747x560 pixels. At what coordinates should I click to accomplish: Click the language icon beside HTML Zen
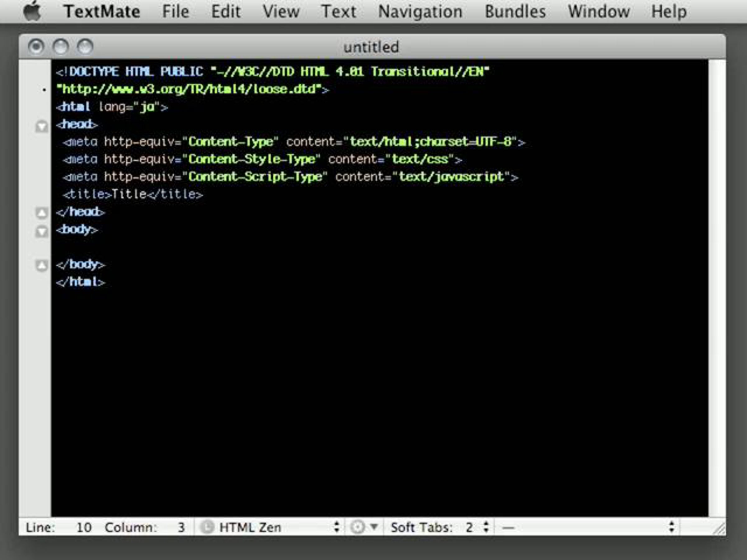click(207, 527)
